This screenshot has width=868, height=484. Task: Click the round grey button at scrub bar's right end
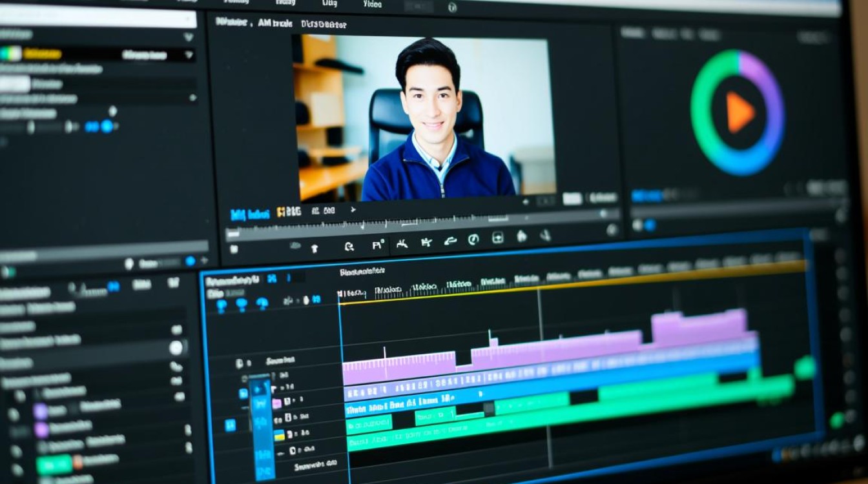pyautogui.click(x=612, y=229)
